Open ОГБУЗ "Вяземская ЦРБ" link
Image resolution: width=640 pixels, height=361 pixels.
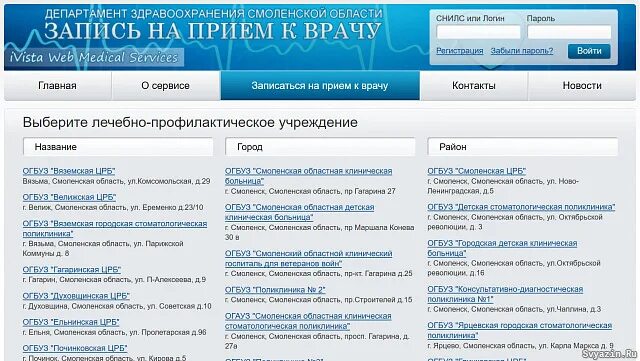pos(69,171)
